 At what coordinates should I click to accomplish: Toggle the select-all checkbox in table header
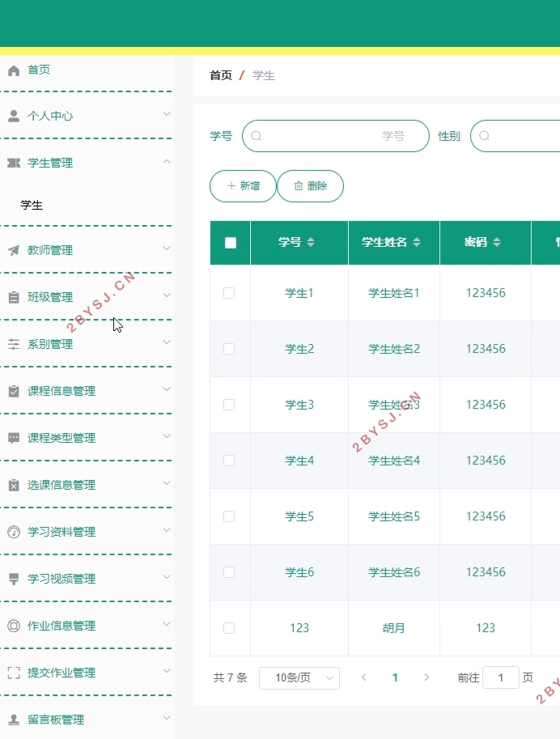click(231, 243)
